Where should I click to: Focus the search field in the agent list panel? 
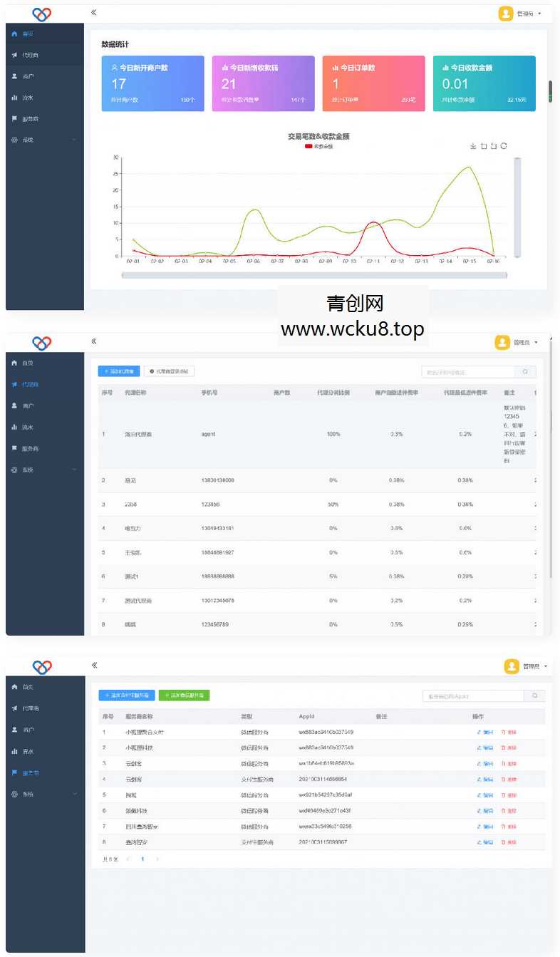pyautogui.click(x=468, y=372)
